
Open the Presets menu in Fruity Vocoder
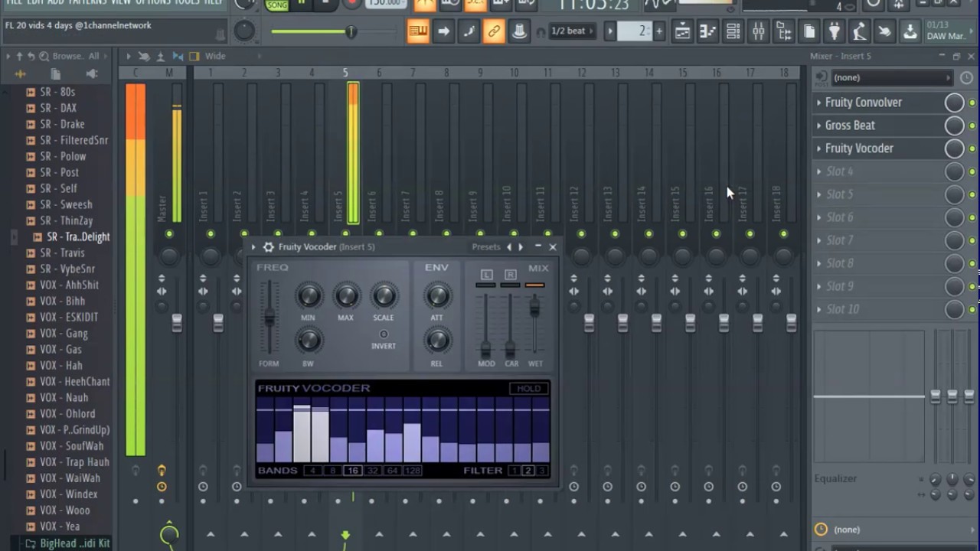[x=486, y=246]
